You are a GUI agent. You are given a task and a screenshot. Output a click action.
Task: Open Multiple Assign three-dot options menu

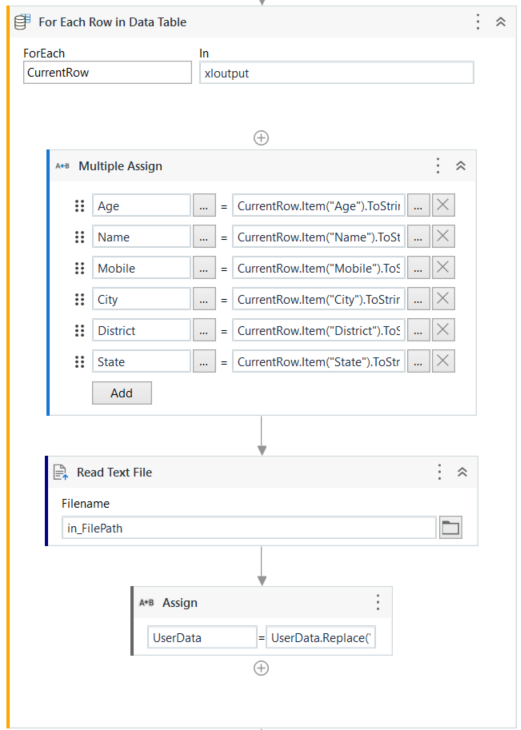pyautogui.click(x=438, y=166)
